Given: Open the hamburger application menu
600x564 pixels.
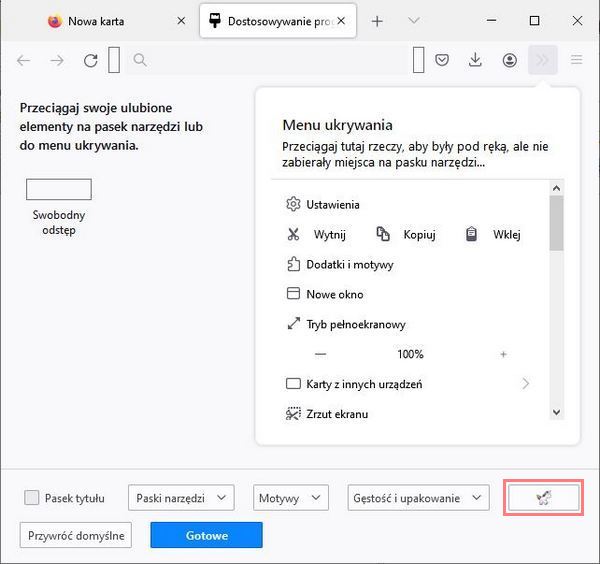Looking at the screenshot, I should tap(577, 60).
